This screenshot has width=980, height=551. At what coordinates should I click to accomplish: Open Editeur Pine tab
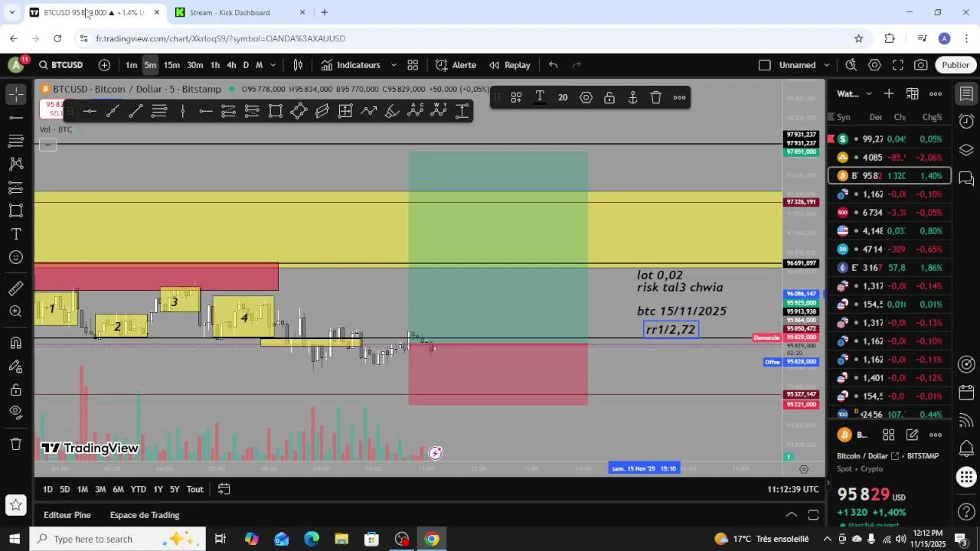(x=67, y=515)
